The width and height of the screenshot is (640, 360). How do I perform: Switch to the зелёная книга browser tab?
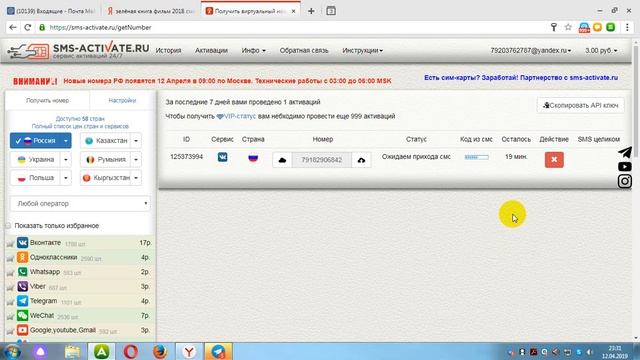[x=151, y=11]
